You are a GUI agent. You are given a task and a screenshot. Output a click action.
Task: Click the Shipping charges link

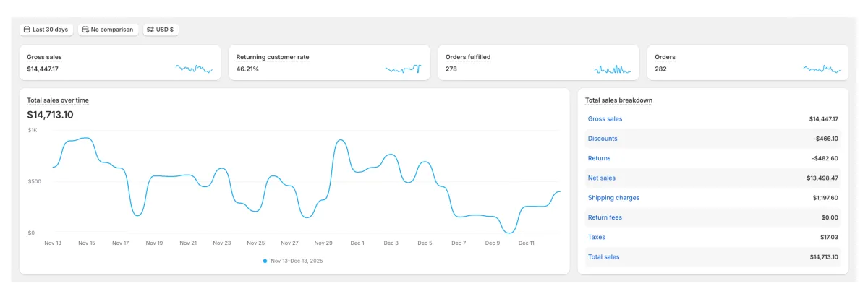[613, 198]
